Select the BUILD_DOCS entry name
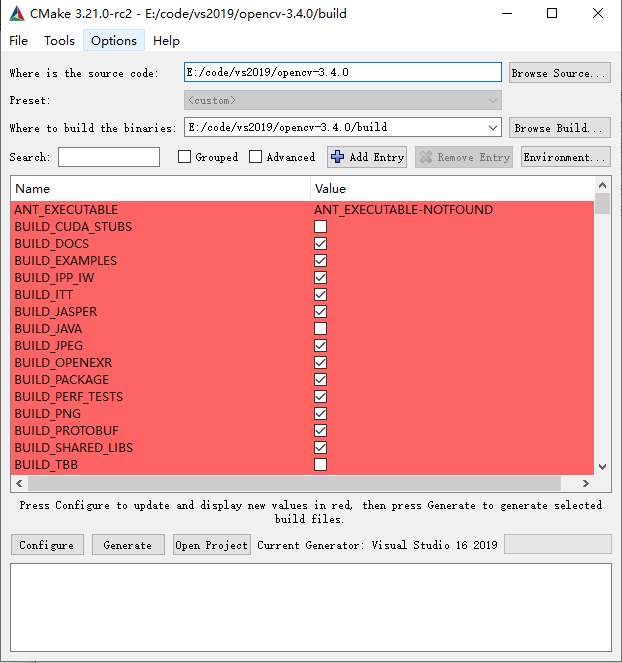 (x=52, y=244)
